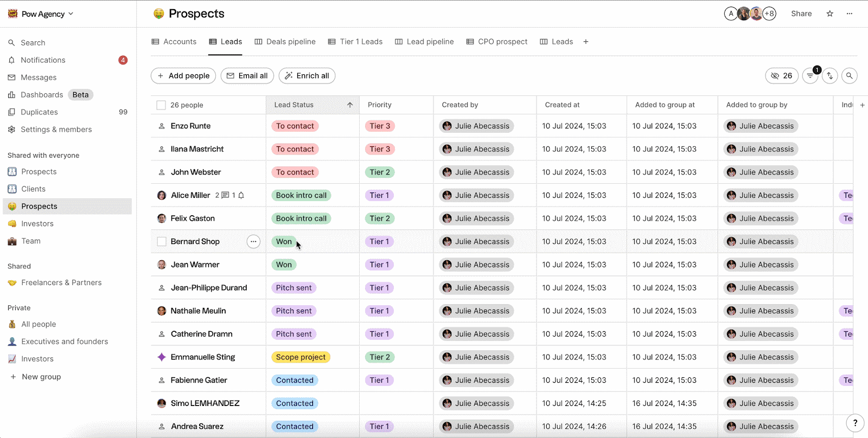Viewport: 868px width, 438px height.
Task: Open Search in the sidebar
Action: pos(33,43)
